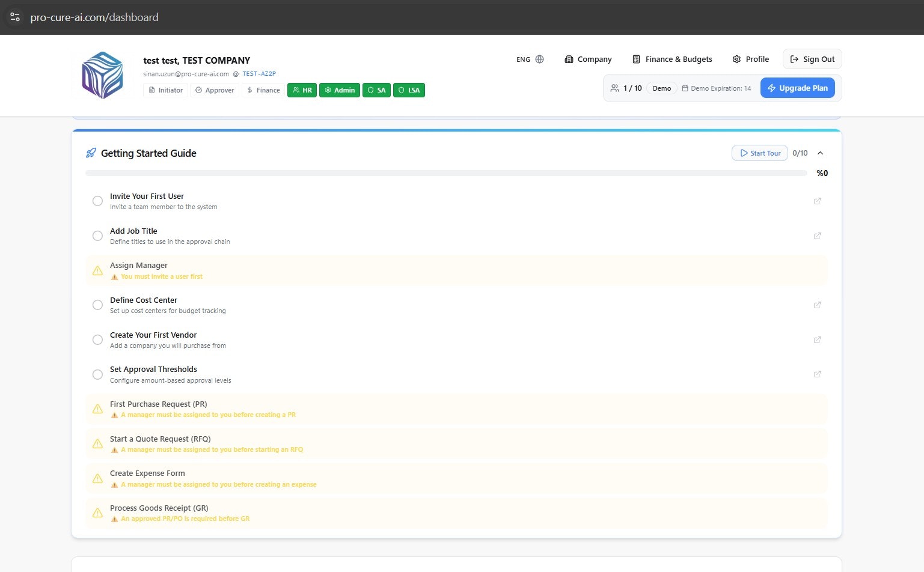Collapse the Getting Started Guide chevron

[820, 153]
